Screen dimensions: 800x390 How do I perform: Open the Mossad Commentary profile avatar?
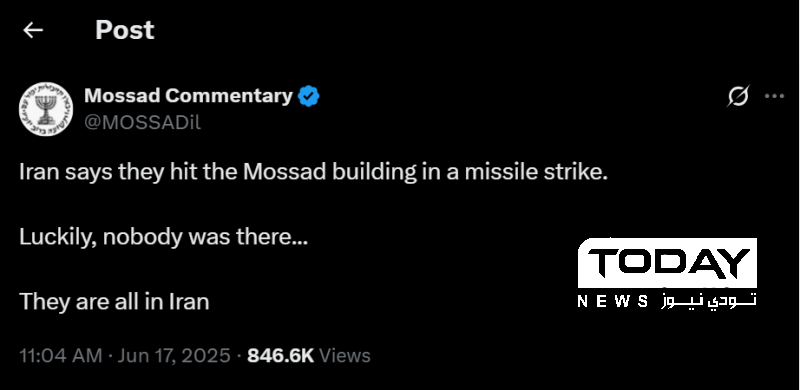(46, 109)
